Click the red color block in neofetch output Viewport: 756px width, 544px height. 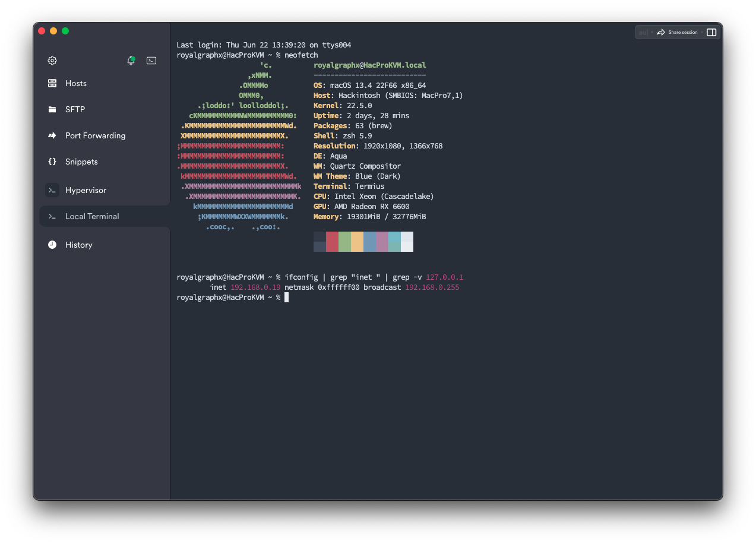(332, 242)
